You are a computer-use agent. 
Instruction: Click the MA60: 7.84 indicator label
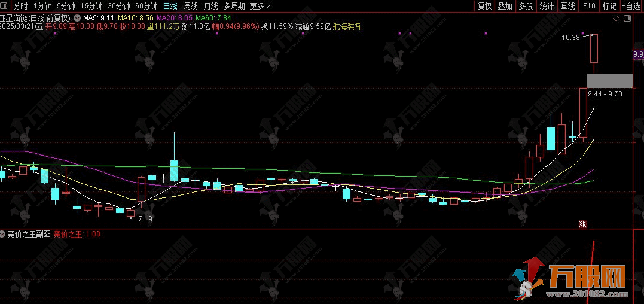tap(213, 18)
